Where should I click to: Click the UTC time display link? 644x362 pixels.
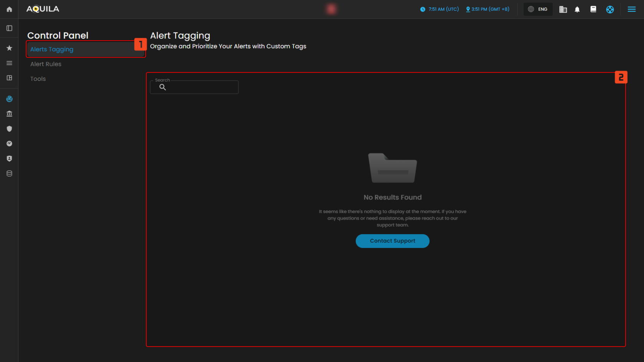click(439, 9)
